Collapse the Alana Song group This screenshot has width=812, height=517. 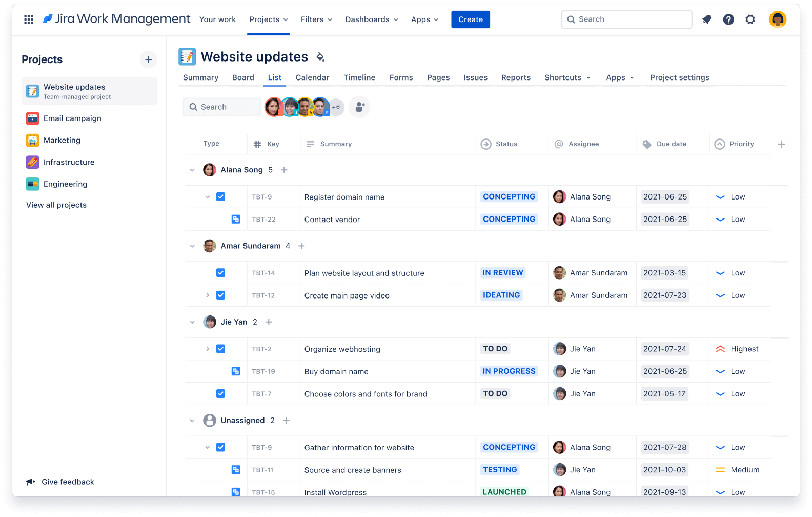click(x=192, y=170)
